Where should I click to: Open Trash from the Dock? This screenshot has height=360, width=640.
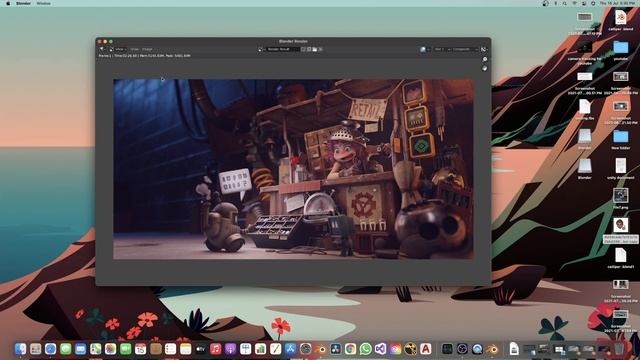[x=619, y=349]
